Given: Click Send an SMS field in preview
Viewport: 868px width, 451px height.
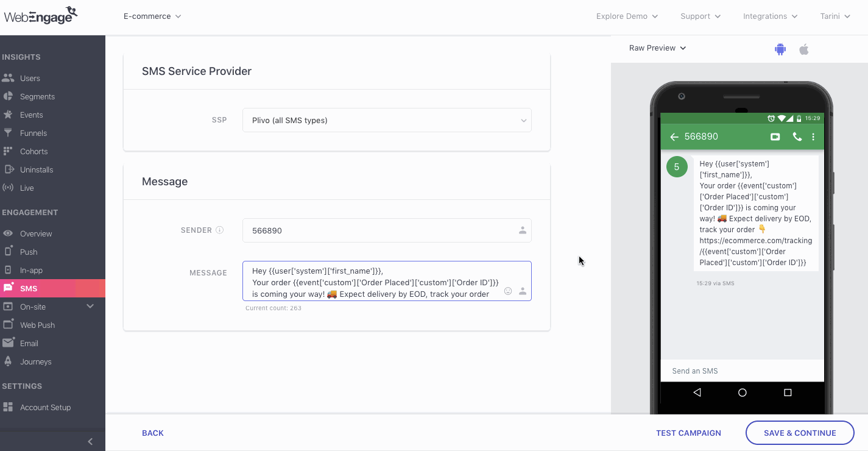Looking at the screenshot, I should pos(742,371).
